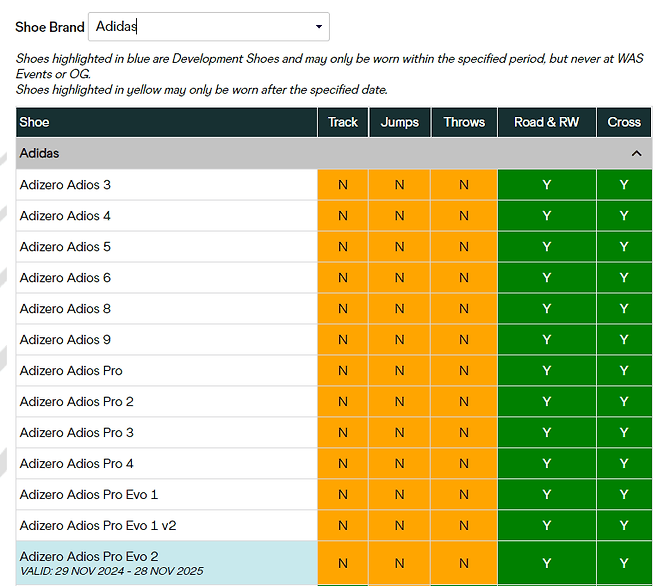Click the Cross Y cell for Adizero Adios 8
Viewport: 658px width, 586px height.
click(x=624, y=309)
